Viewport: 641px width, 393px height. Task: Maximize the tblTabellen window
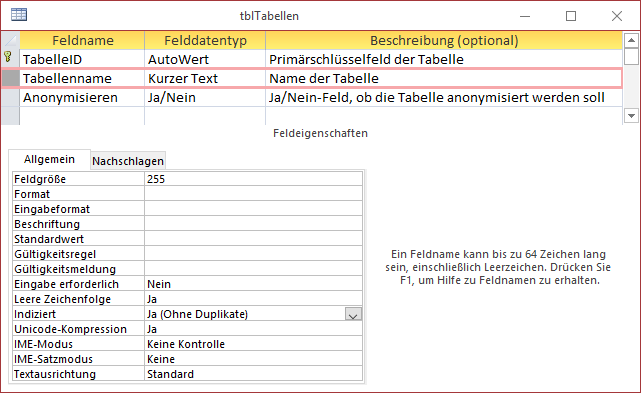click(x=571, y=16)
